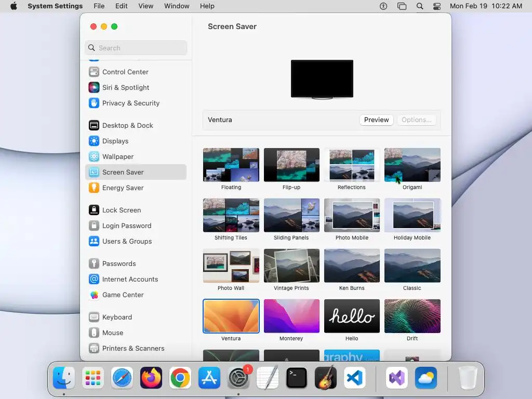Launch Safari from the Dock
This screenshot has height=399, width=532.
pos(122,378)
